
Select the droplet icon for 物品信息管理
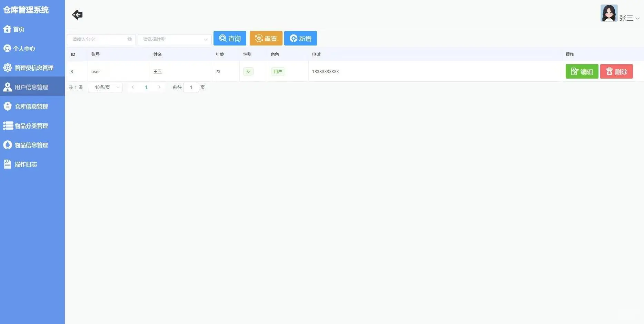pos(8,145)
